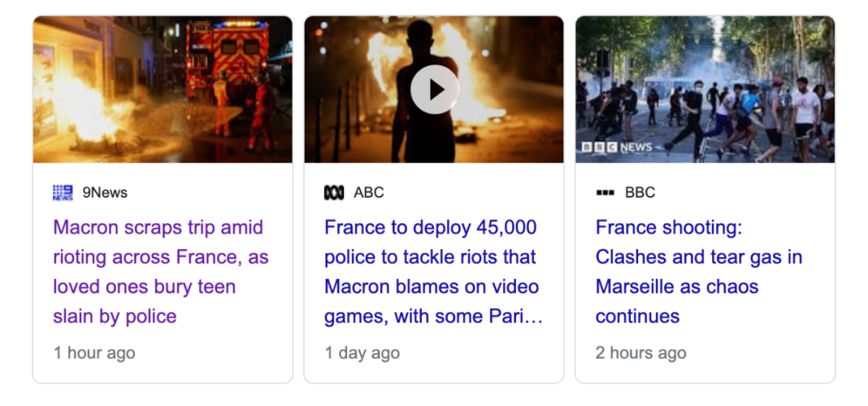Open 'France to deploy 45,000 police' headline
Viewport: 868px width, 406px height.
pos(433,272)
